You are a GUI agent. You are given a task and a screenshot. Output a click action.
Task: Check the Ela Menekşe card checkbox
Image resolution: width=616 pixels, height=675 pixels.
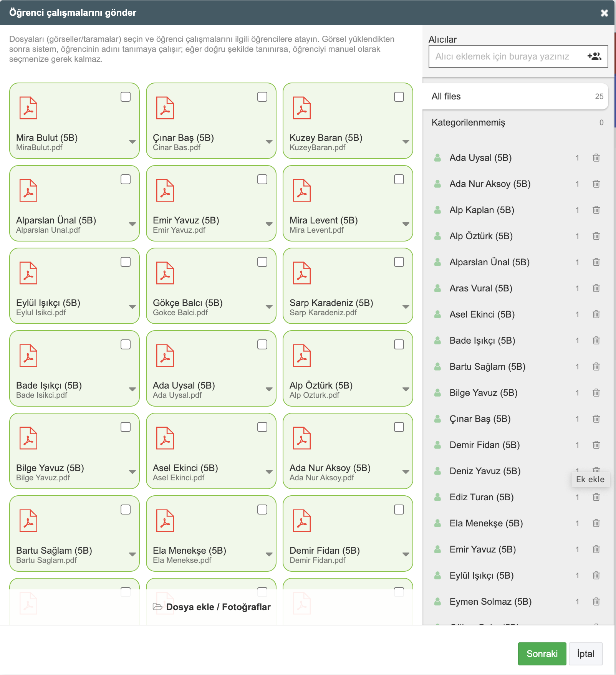pos(262,510)
